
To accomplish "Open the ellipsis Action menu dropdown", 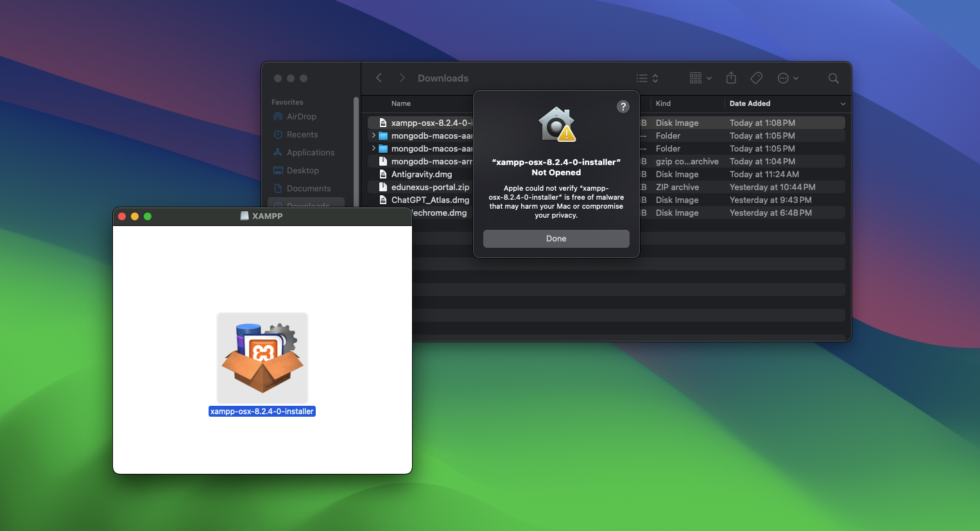I will point(787,78).
